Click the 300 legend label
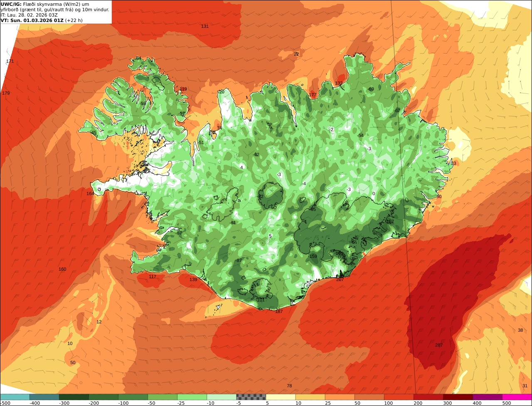This screenshot has width=532, height=406. (447, 403)
